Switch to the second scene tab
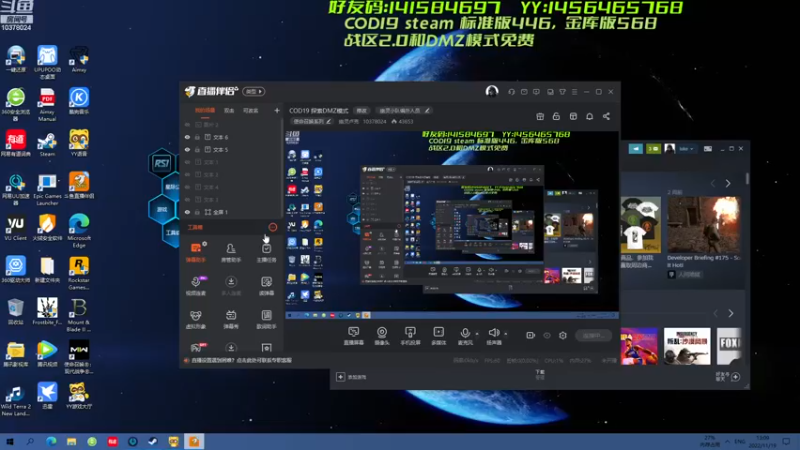 coord(229,110)
